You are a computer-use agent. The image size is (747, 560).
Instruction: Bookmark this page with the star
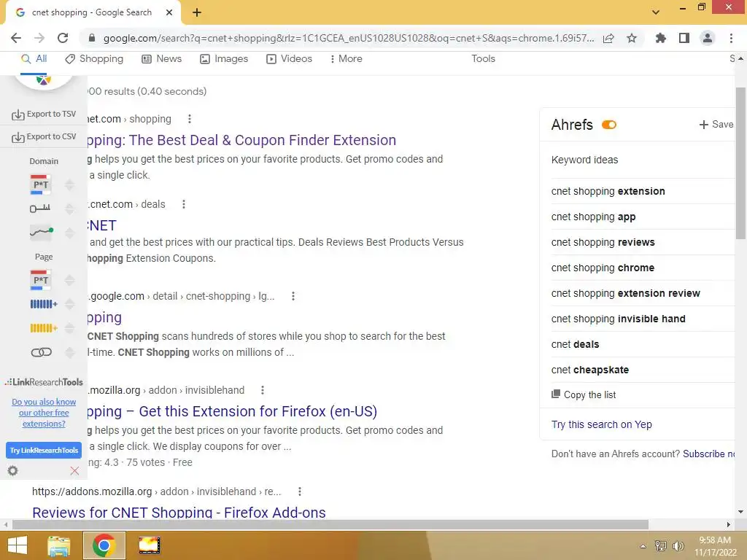[x=632, y=38]
